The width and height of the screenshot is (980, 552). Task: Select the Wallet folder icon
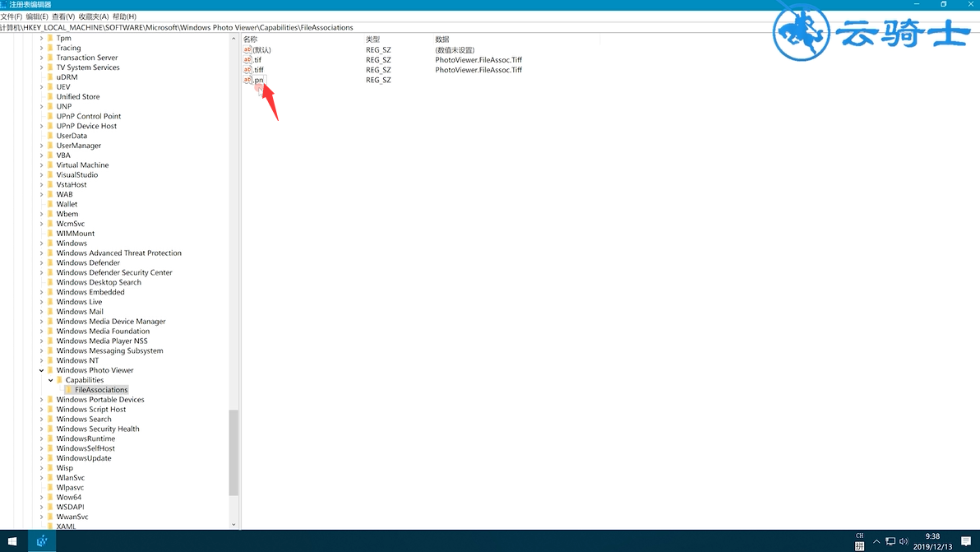click(51, 204)
